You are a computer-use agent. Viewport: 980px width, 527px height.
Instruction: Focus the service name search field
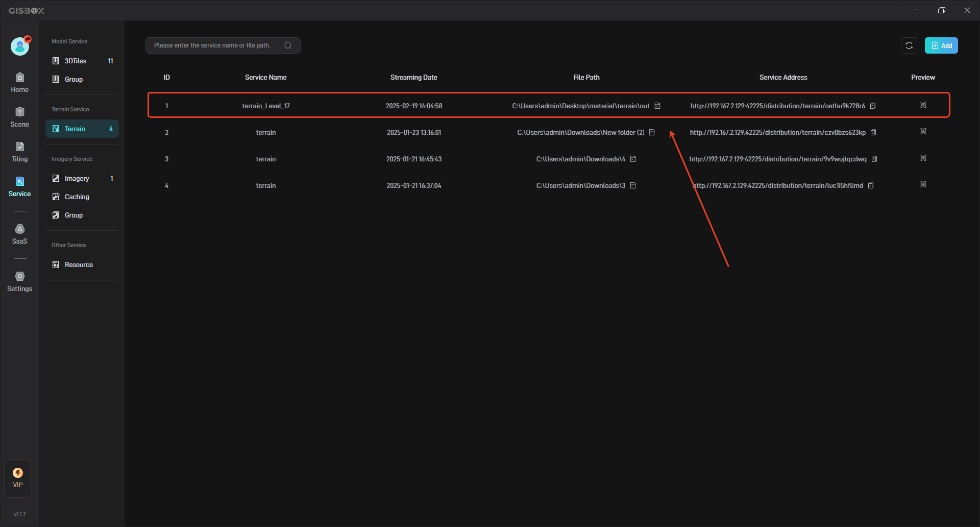click(214, 45)
